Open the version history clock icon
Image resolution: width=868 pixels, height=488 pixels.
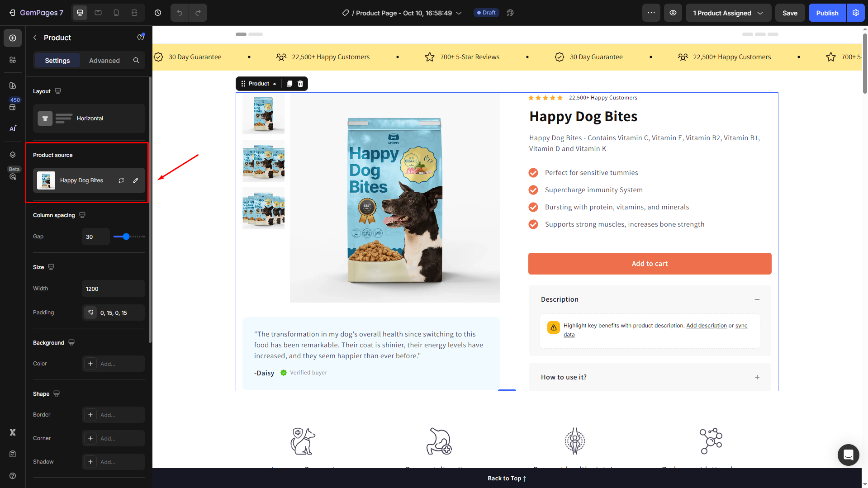pos(158,13)
